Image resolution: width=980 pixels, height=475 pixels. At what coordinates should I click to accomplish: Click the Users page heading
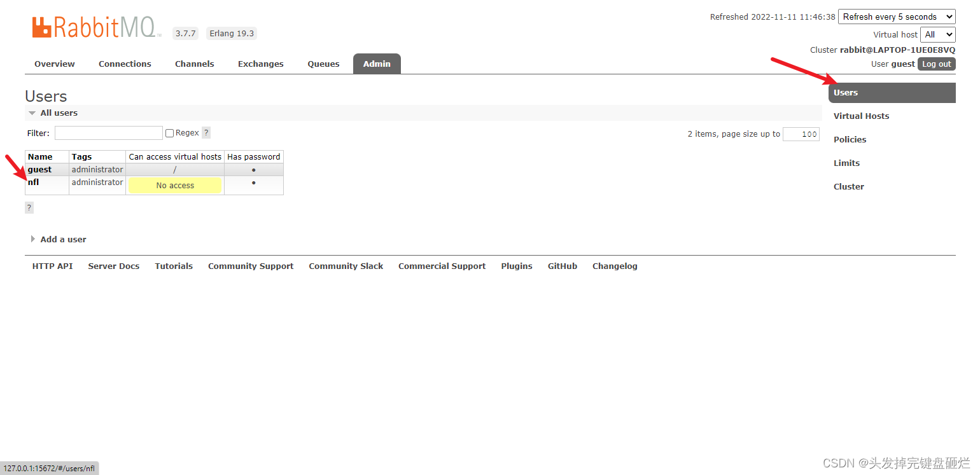click(x=46, y=97)
